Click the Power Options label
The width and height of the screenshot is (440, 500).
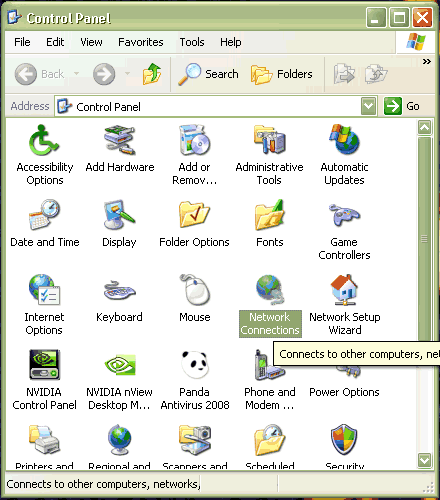point(344,392)
